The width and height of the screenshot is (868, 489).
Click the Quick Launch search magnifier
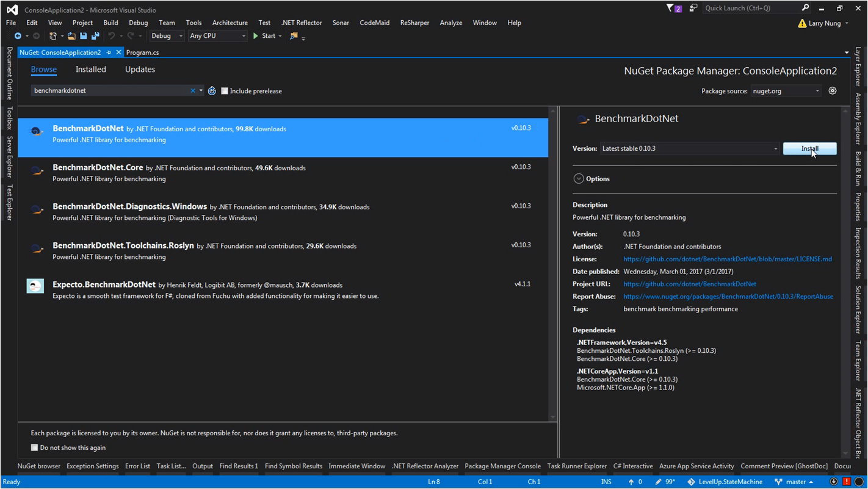[x=806, y=8]
